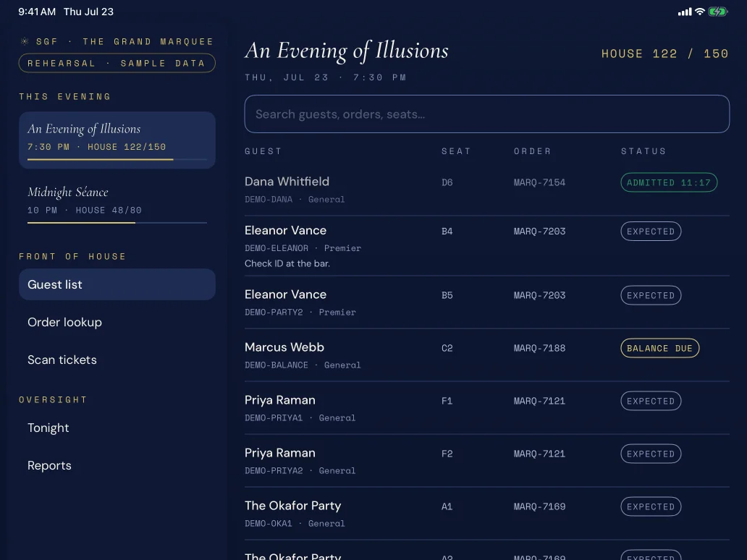Click the Midnight Séance house progress bar
This screenshot has width=747, height=560.
(x=117, y=222)
